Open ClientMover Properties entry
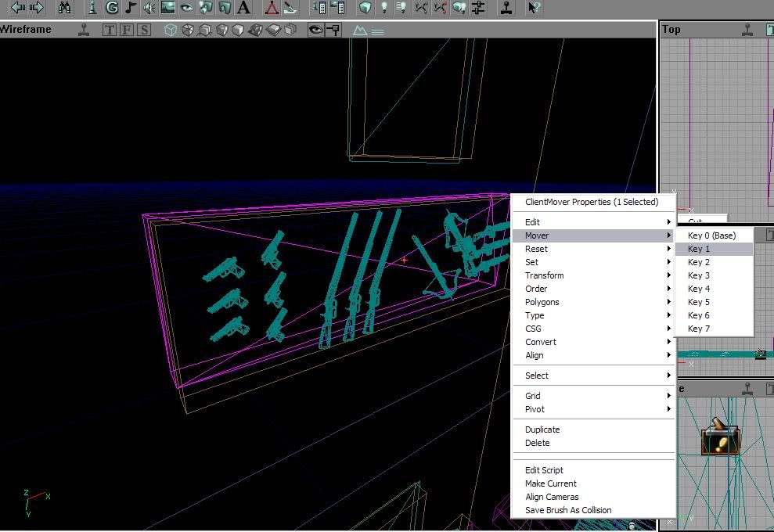Screen dimensions: 774x532 tap(591, 202)
